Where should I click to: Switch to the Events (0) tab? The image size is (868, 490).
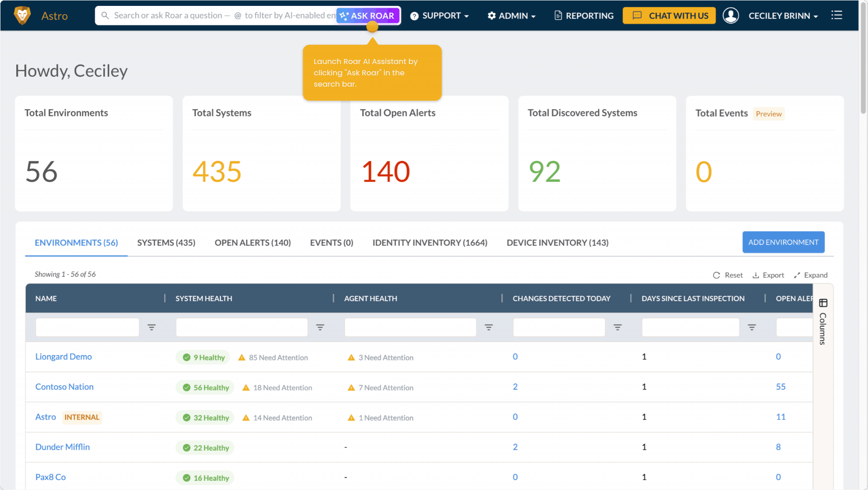332,243
